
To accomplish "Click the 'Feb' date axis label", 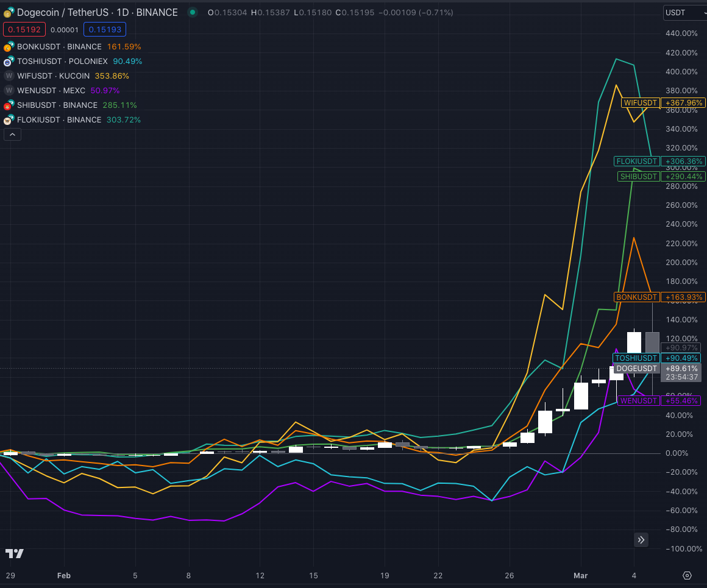I will click(63, 575).
